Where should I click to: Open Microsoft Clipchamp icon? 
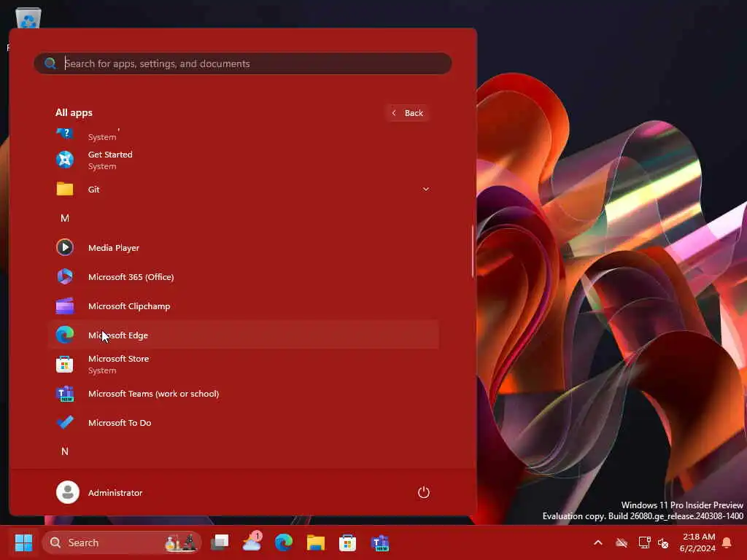[65, 306]
